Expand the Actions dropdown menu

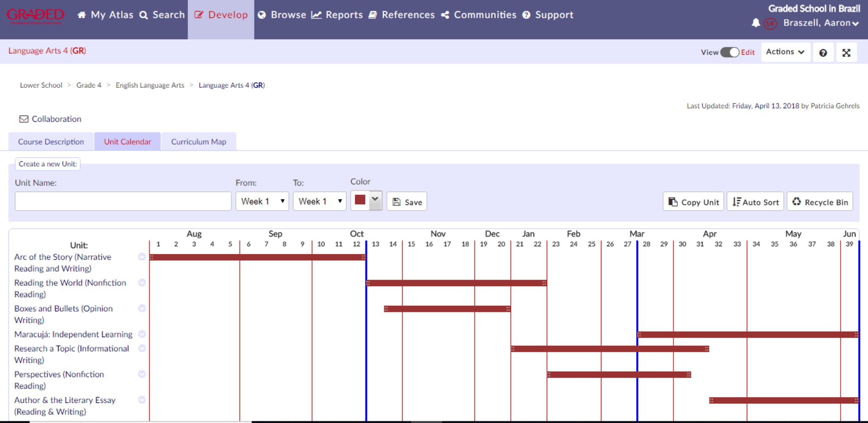tap(785, 52)
